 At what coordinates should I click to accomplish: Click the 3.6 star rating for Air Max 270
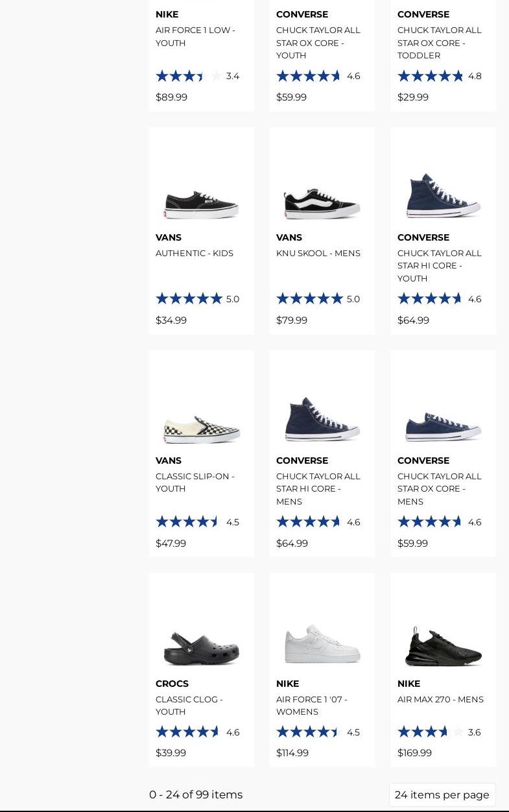tap(439, 732)
